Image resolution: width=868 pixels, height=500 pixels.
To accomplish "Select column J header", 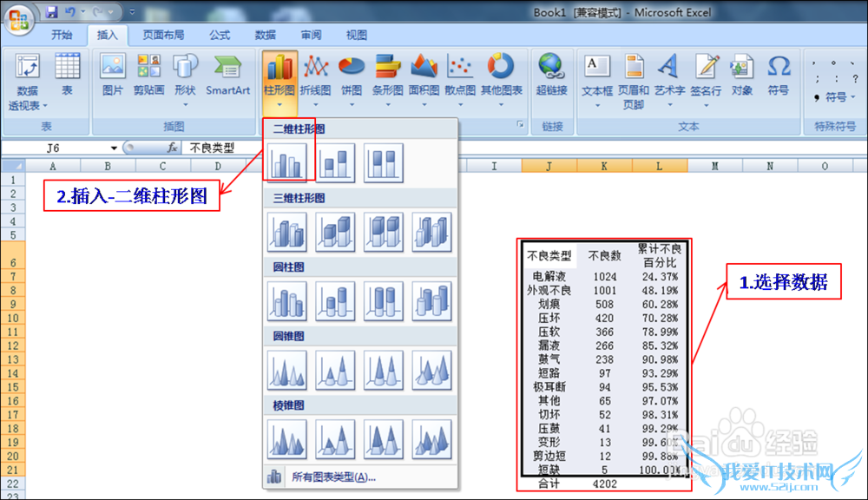I will [x=549, y=166].
